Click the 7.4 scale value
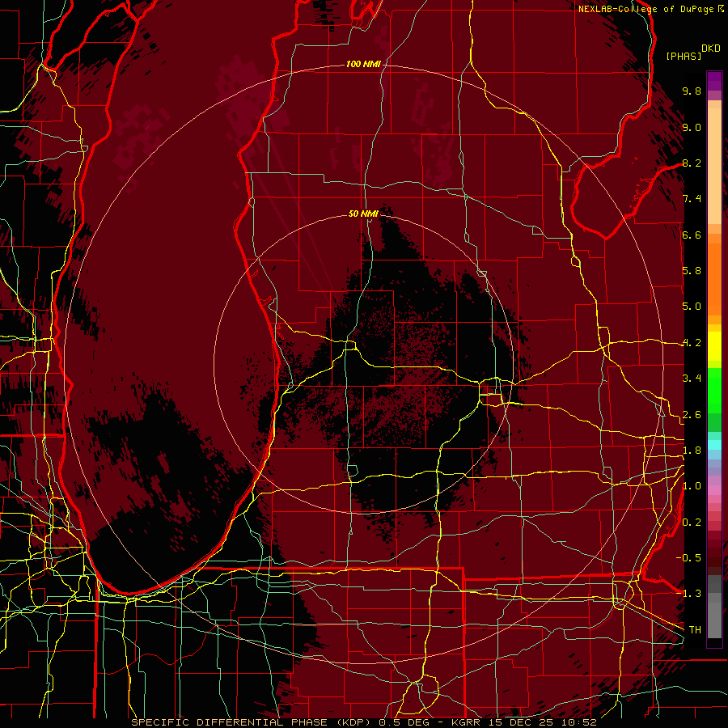Viewport: 728px width, 728px height. 692,199
